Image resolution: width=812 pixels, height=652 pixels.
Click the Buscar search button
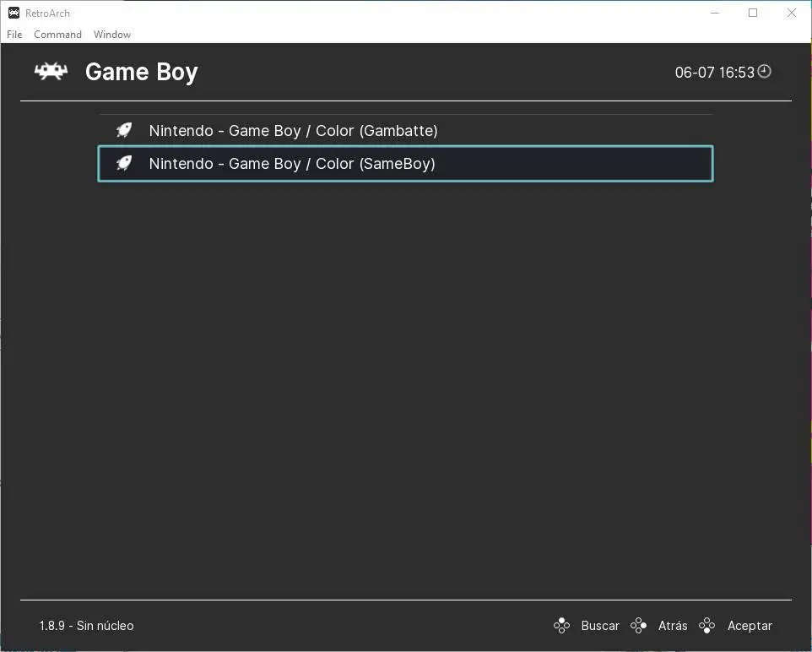[600, 626]
